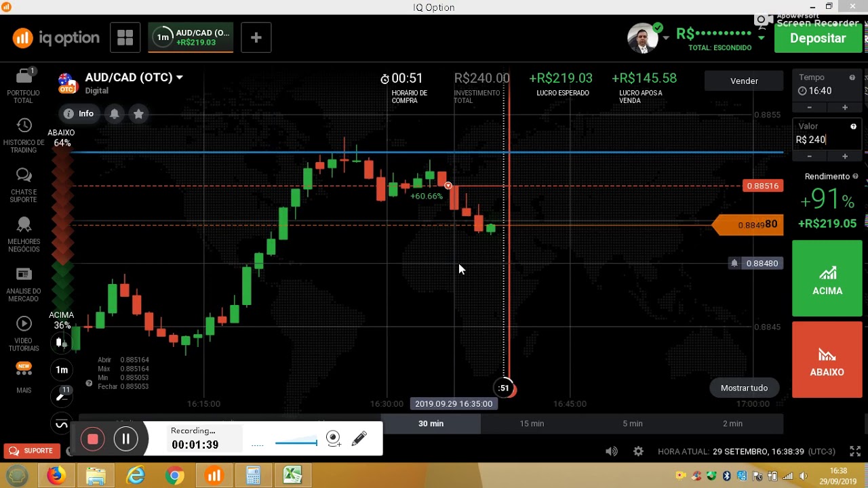Open the account balance dropdown arrow
This screenshot has width=868, height=488.
click(x=761, y=37)
